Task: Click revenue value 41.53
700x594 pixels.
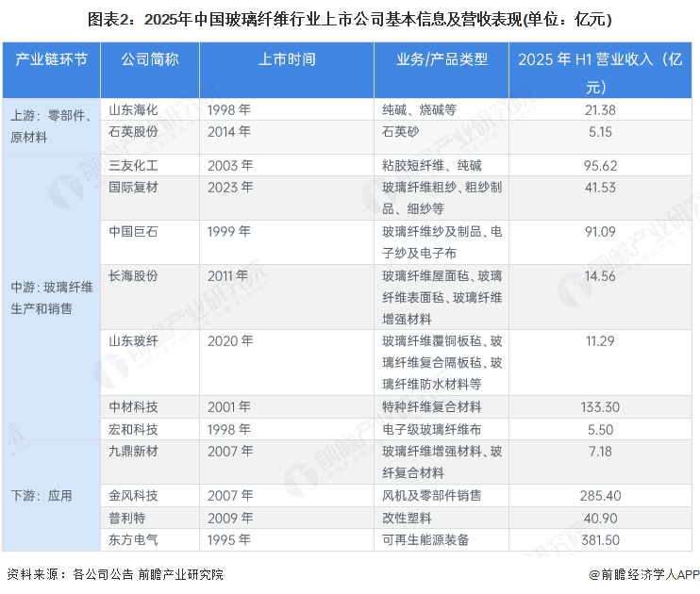Action: [x=600, y=188]
